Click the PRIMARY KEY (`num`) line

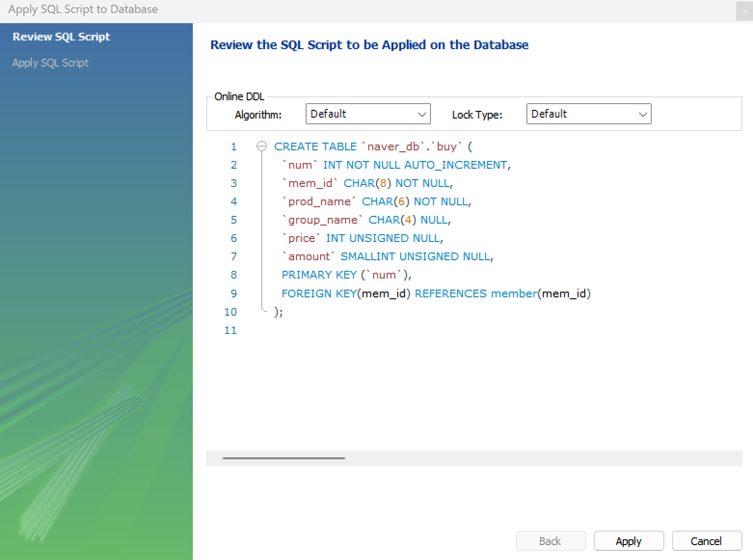347,275
